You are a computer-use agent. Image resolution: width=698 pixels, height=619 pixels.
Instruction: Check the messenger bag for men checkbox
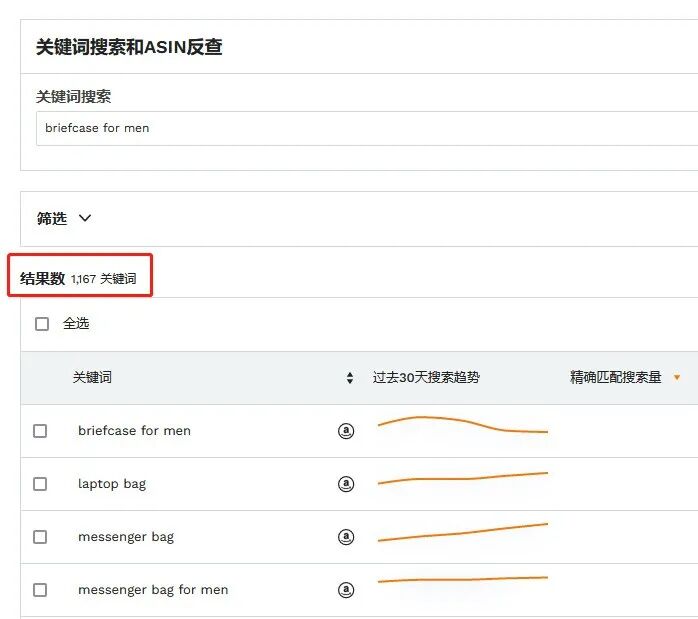pyautogui.click(x=40, y=590)
